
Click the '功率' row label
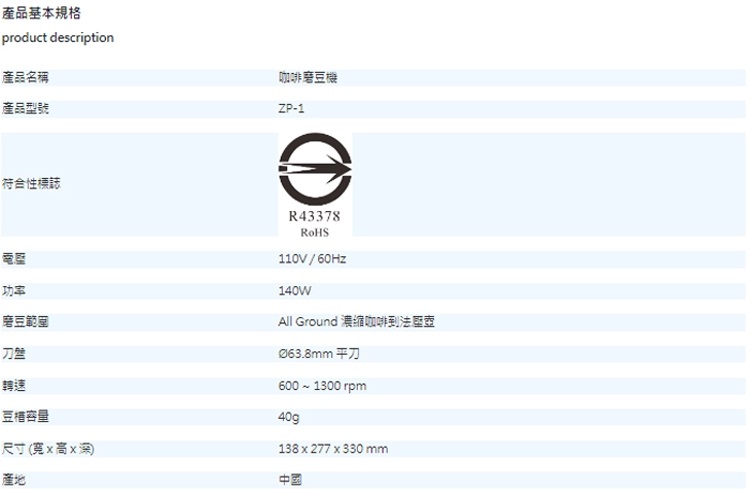pos(13,291)
